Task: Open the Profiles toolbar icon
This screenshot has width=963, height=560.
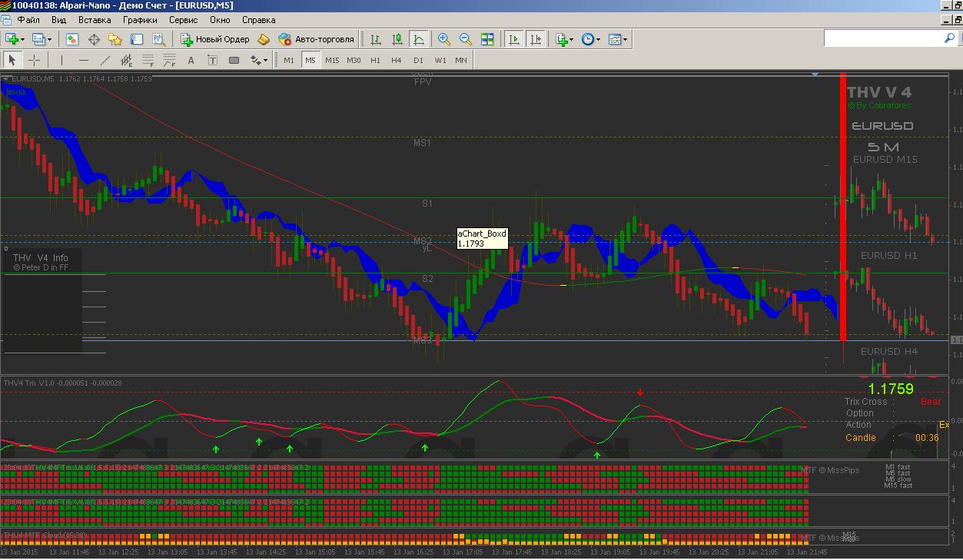Action: point(38,39)
